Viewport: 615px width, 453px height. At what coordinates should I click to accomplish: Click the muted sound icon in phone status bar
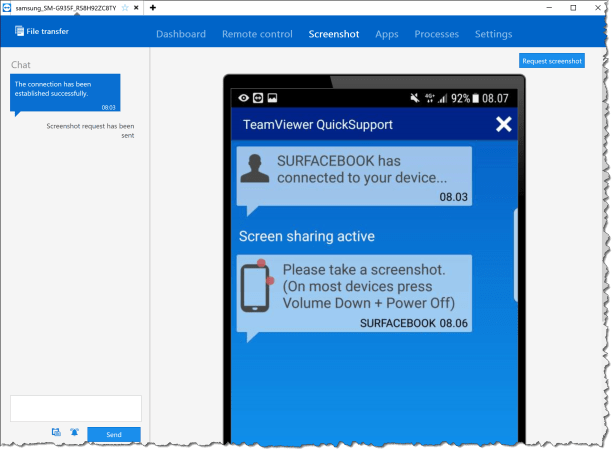(415, 98)
